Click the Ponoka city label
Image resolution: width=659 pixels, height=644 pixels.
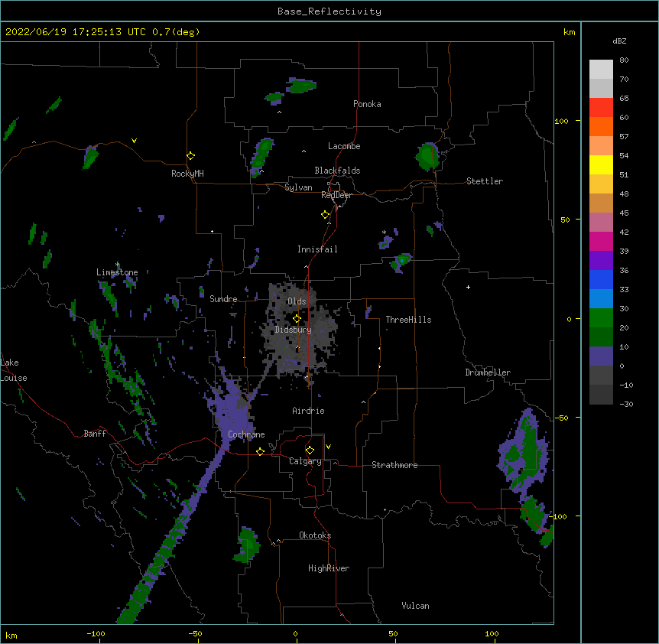(x=367, y=104)
